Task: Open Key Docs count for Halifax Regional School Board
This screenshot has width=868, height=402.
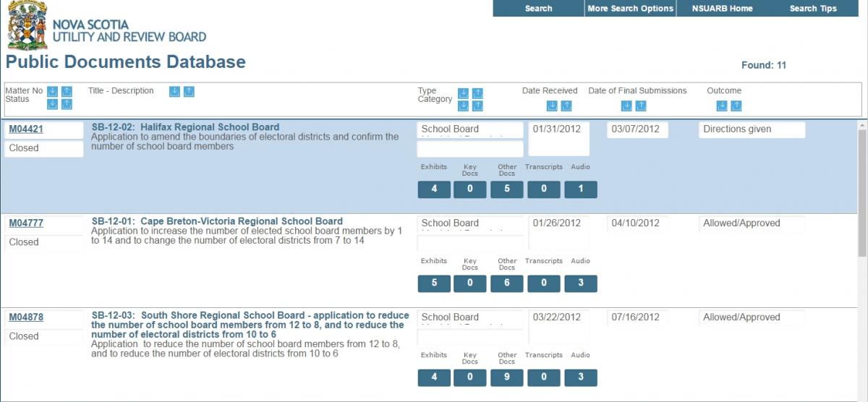Action: coord(470,189)
